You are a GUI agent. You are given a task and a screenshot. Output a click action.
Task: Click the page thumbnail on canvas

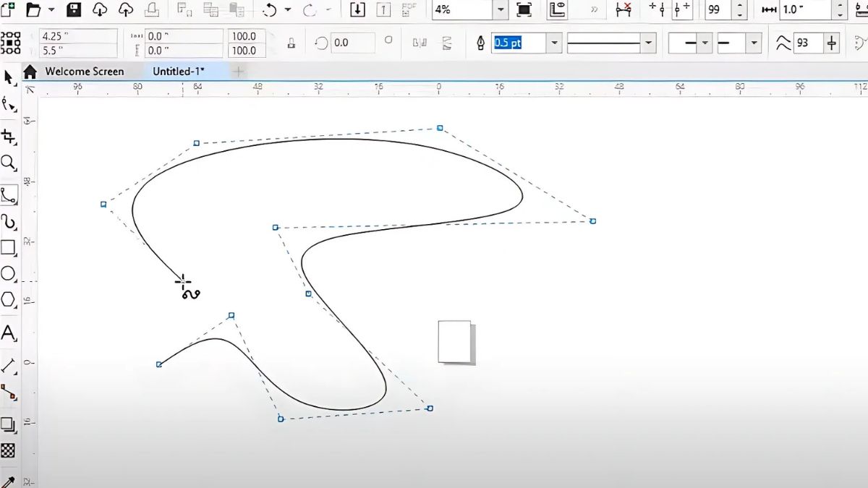[x=456, y=342]
